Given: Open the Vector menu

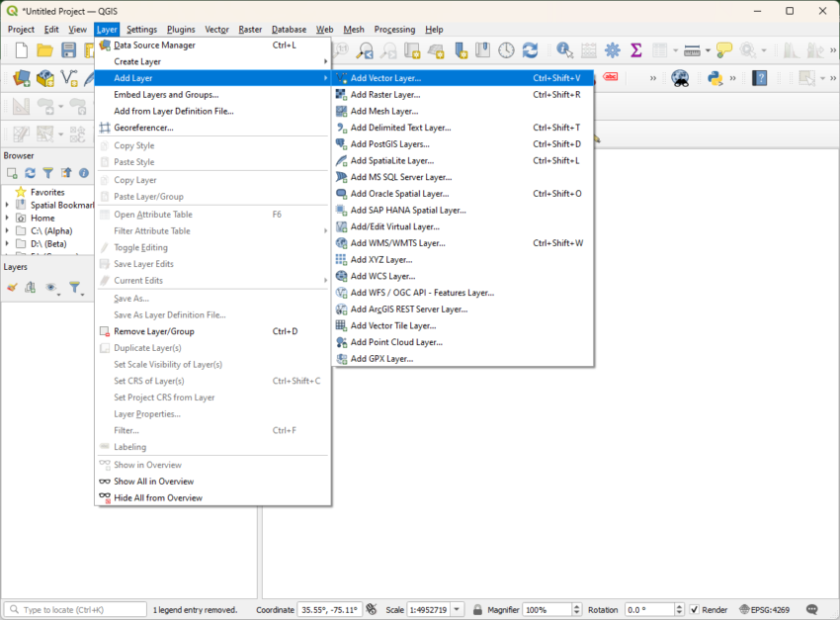Looking at the screenshot, I should [216, 29].
